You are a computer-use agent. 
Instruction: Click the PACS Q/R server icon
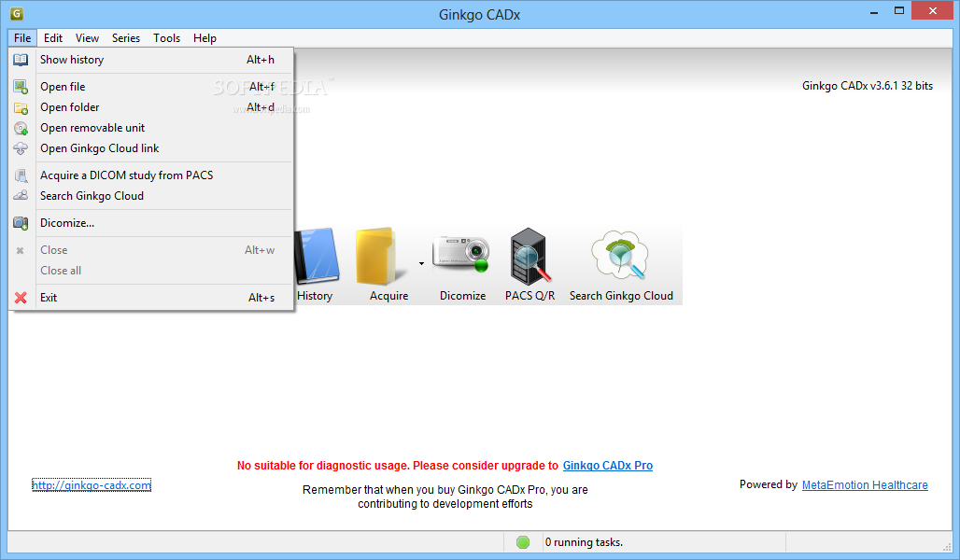point(530,257)
